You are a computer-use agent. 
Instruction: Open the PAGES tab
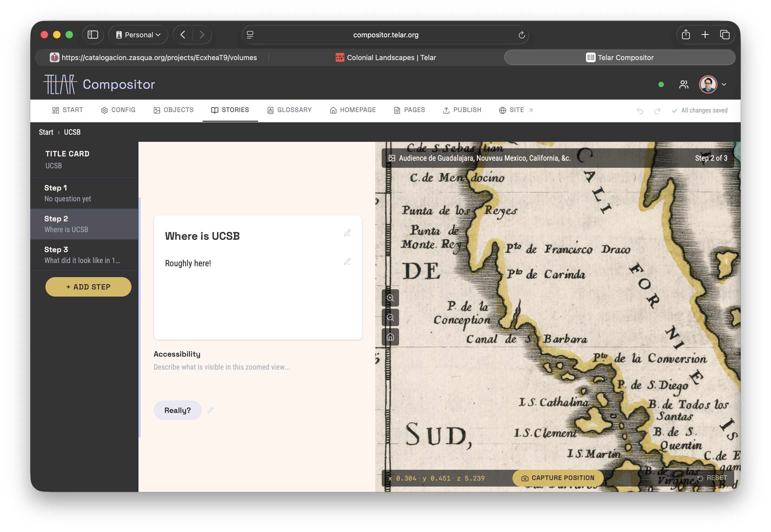tap(410, 110)
